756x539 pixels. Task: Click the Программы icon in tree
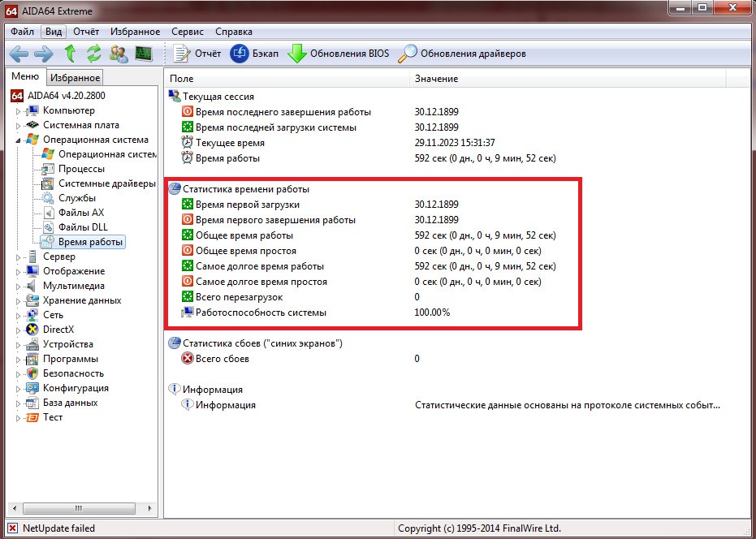(32, 359)
